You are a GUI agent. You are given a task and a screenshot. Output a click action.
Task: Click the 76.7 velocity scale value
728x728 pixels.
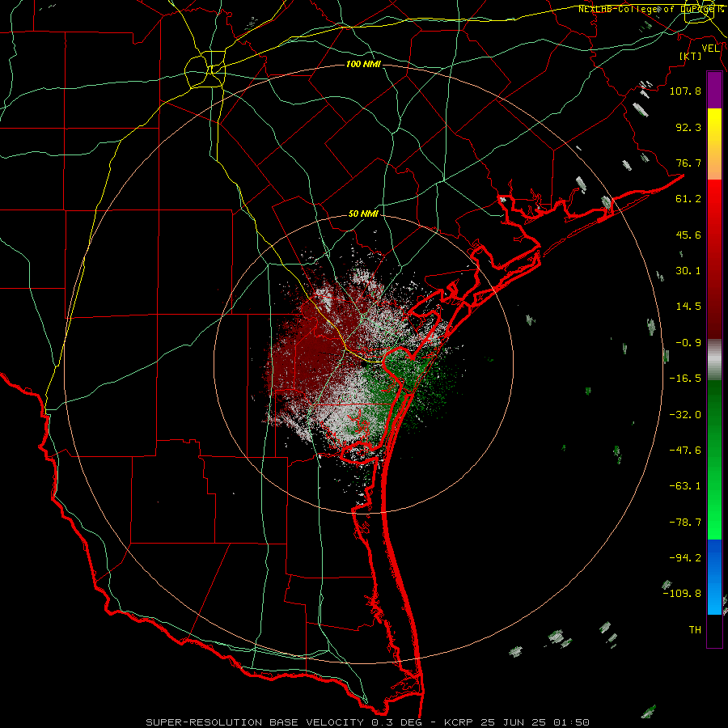(688, 163)
